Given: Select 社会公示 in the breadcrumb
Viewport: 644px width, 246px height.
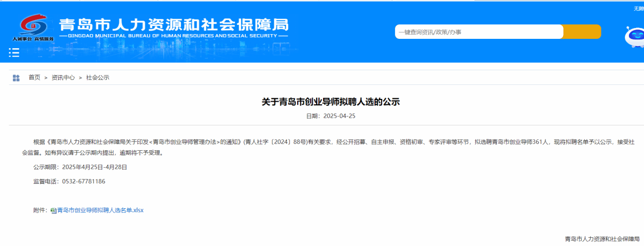Looking at the screenshot, I should click(x=97, y=78).
